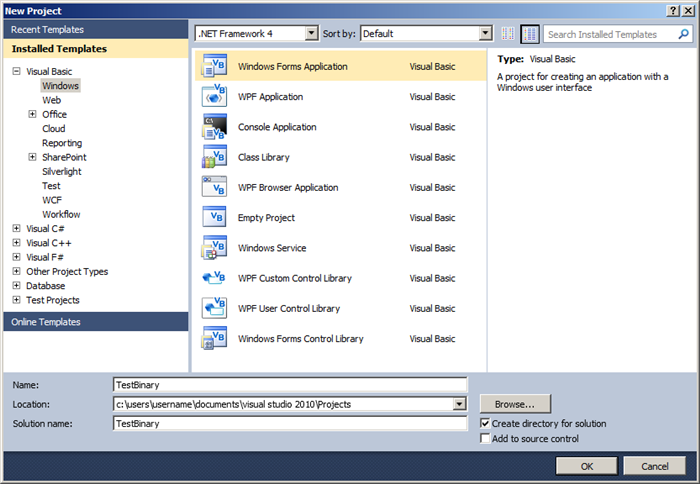Viewport: 700px width, 484px height.
Task: Select the WPF Browser Application icon
Action: pyautogui.click(x=214, y=187)
